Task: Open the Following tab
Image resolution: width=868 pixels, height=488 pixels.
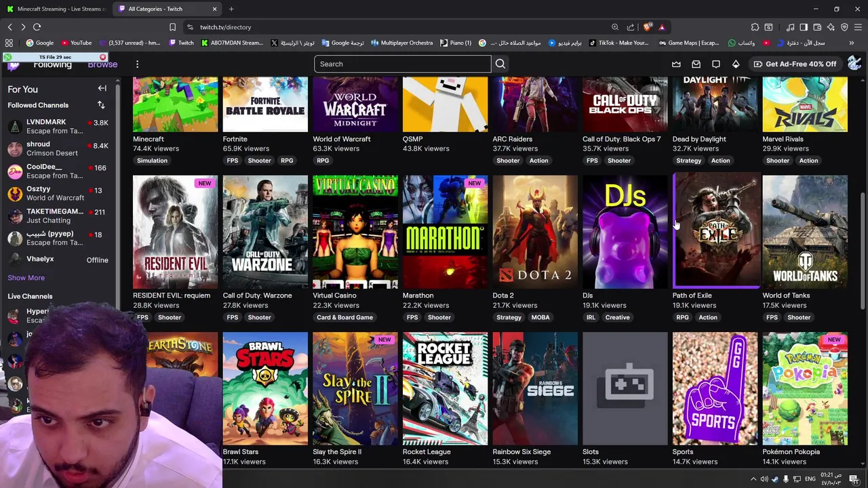Action: [52, 64]
